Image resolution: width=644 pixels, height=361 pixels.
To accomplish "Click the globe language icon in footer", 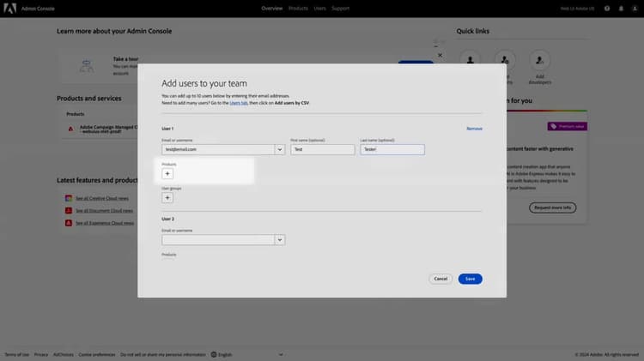I will [214, 354].
